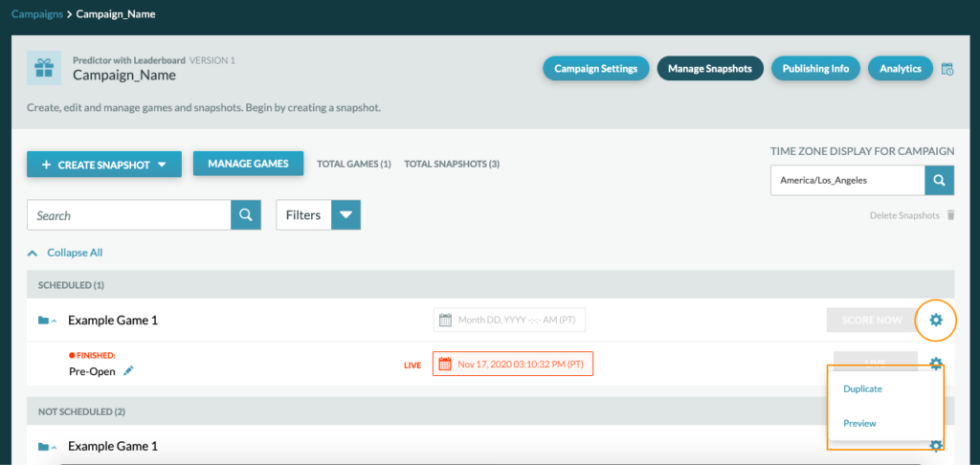Click the calendar clock icon beside Analytics

click(x=947, y=69)
